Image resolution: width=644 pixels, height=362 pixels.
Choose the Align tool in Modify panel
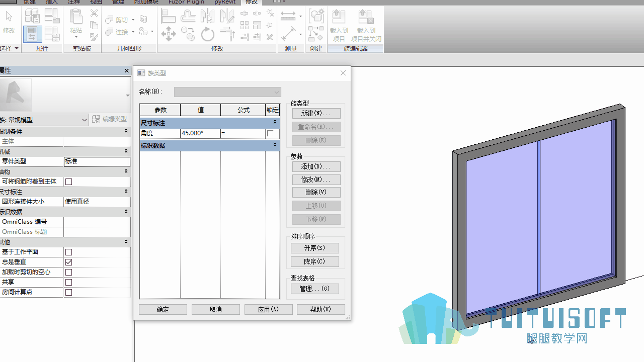click(x=168, y=17)
